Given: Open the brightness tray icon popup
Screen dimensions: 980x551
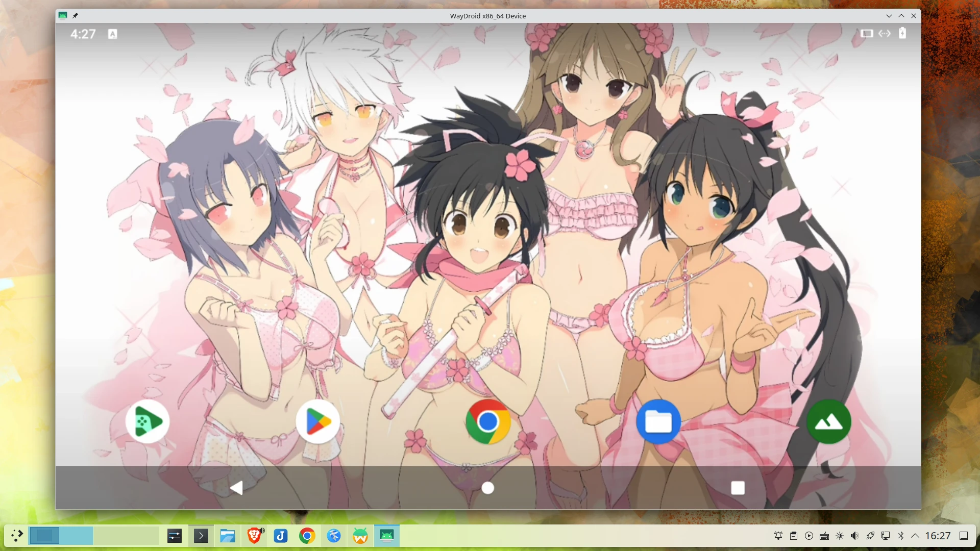Looking at the screenshot, I should click(x=840, y=536).
